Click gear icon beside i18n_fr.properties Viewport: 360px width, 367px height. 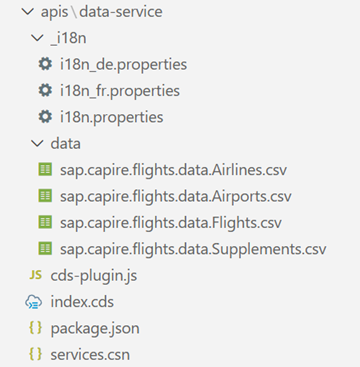[x=45, y=91]
